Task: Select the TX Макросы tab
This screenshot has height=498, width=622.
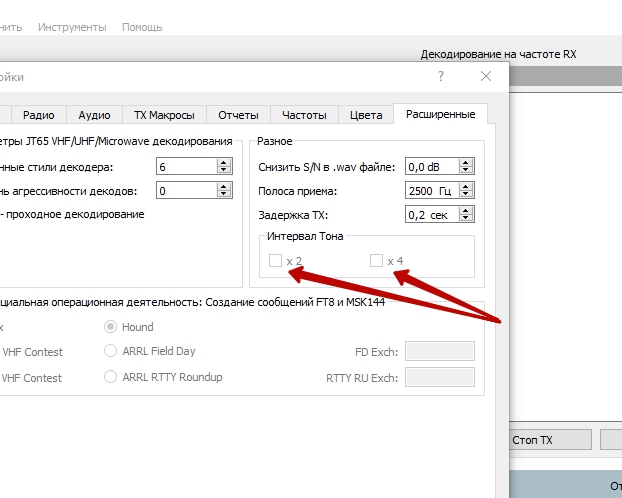Action: tap(164, 115)
